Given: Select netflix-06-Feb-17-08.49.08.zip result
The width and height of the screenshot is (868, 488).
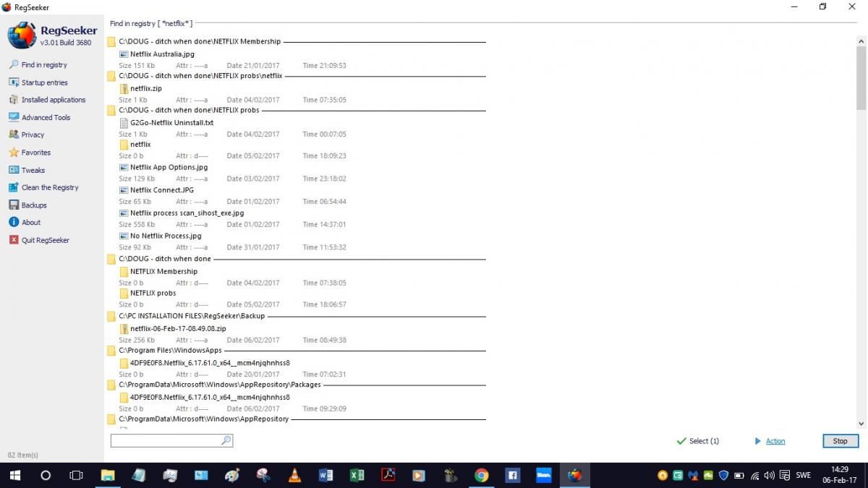Looking at the screenshot, I should [x=178, y=328].
